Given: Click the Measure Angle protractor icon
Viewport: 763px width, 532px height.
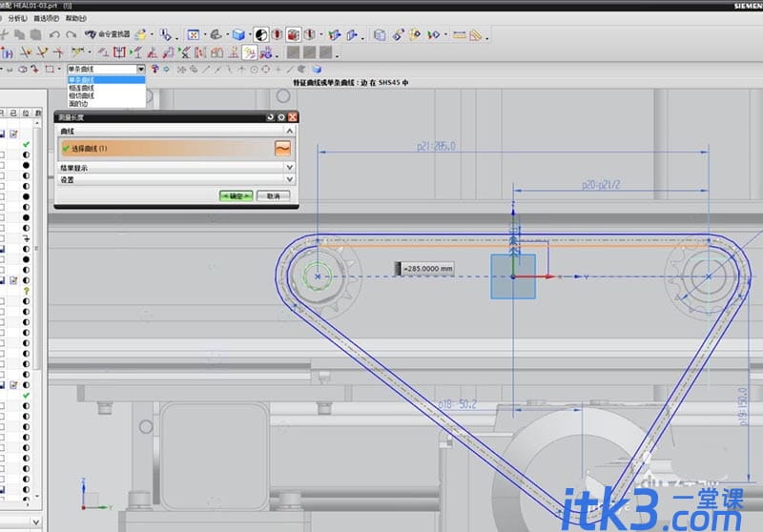Looking at the screenshot, I should point(475,35).
